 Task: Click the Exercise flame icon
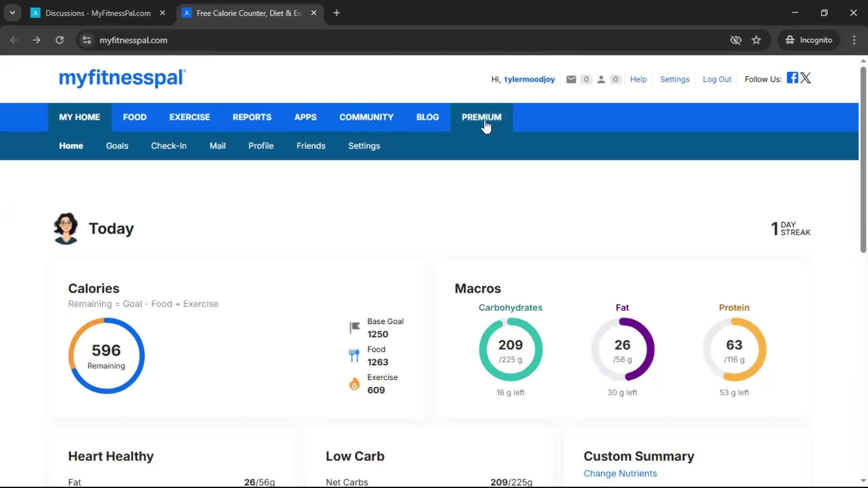(354, 384)
